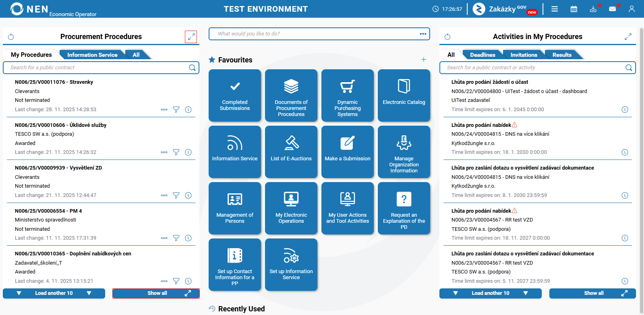Screen dimensions: 644x315
Task: Click the Recently Used heading
Action: click(x=241, y=309)
